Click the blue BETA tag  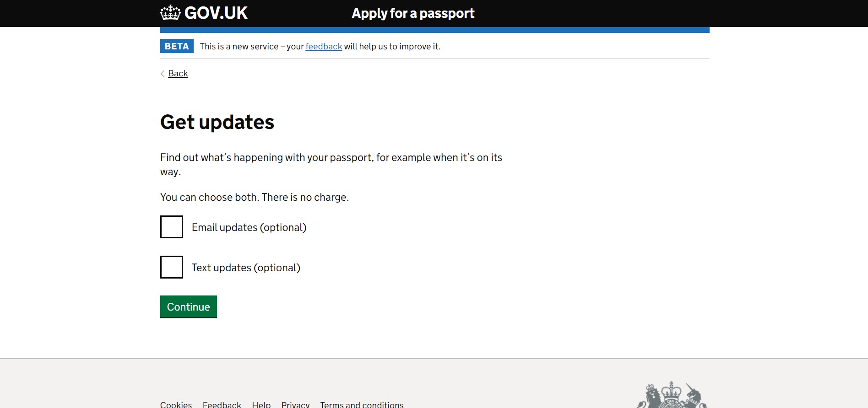pos(177,46)
